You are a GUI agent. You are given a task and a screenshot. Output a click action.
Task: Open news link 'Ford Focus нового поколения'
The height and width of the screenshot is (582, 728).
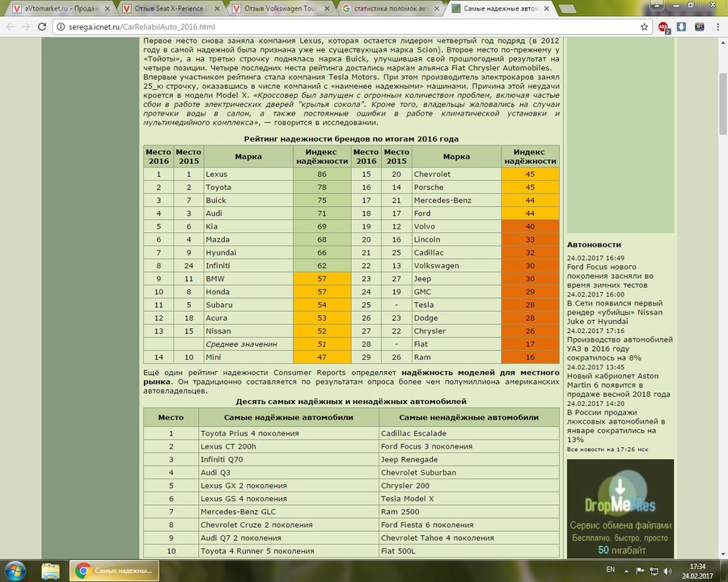point(610,276)
